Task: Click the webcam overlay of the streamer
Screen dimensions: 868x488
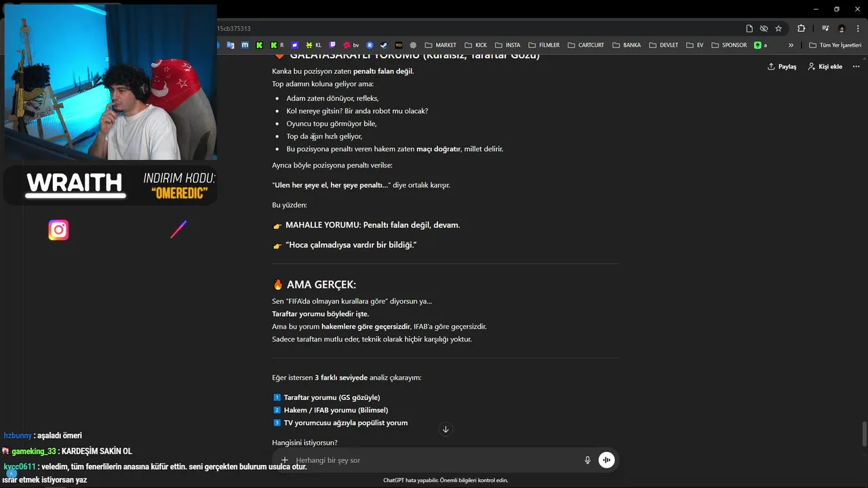Action: pyautogui.click(x=110, y=82)
